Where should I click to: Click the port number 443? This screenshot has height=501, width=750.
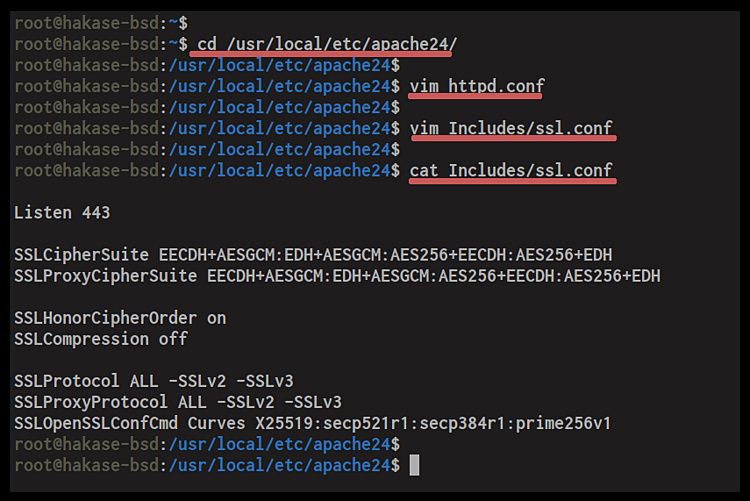[96, 212]
